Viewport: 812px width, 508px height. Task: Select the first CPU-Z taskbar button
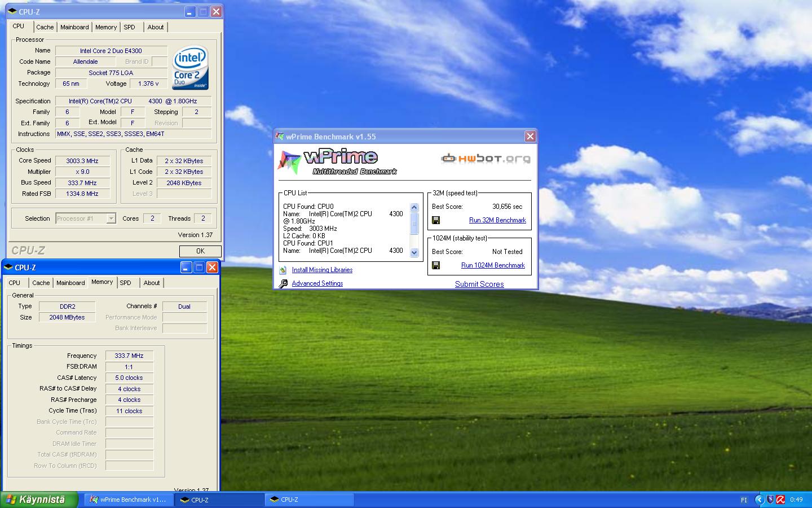coord(219,500)
